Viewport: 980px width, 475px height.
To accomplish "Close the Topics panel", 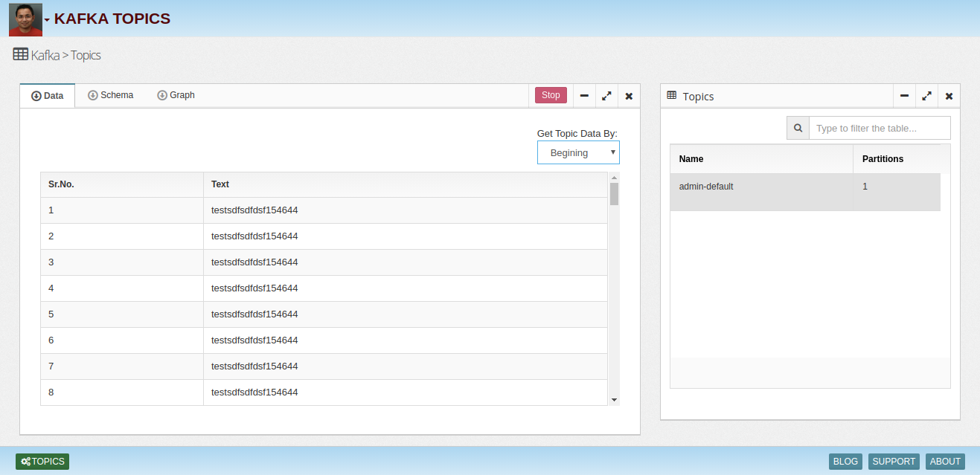I will (949, 96).
